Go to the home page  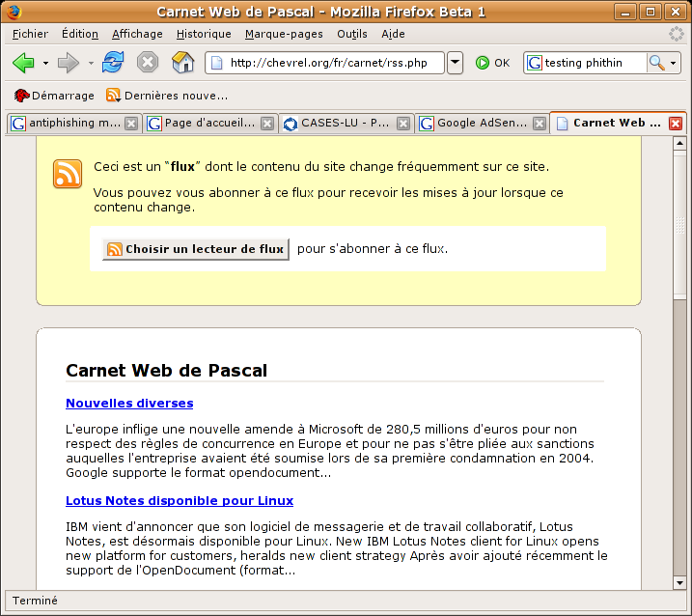(183, 62)
